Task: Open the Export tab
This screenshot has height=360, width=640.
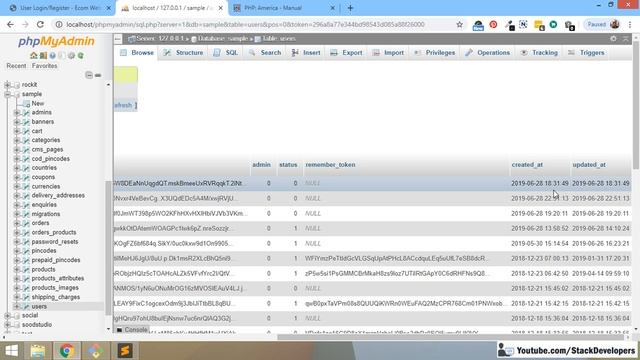Action: (x=346, y=53)
